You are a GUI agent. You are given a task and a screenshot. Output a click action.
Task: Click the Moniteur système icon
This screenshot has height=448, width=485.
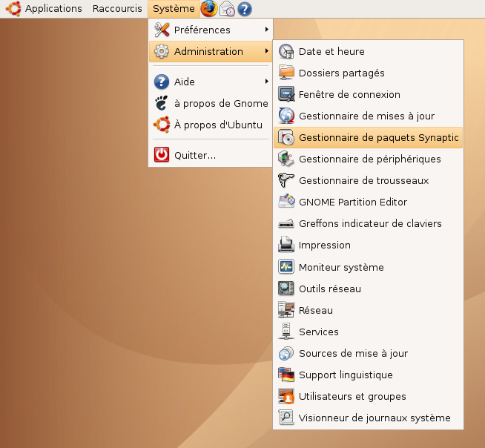[286, 267]
